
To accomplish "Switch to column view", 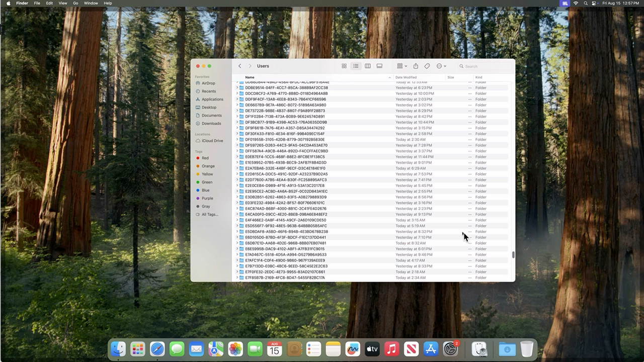I will 368,66.
